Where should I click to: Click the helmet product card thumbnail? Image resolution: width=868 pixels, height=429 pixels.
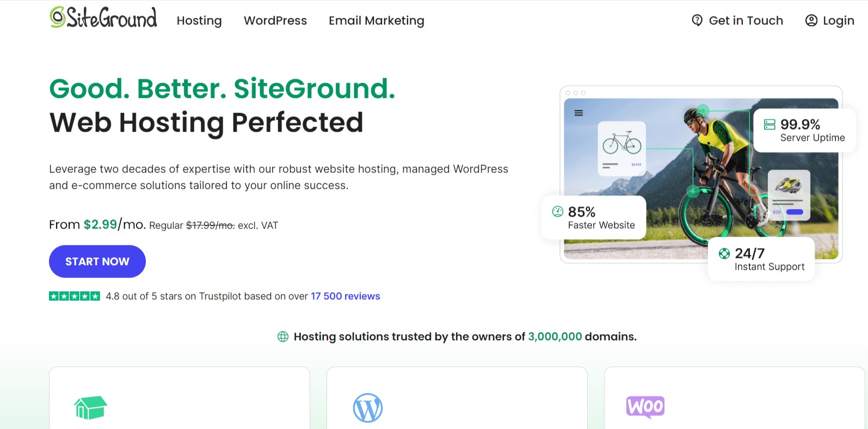click(789, 186)
